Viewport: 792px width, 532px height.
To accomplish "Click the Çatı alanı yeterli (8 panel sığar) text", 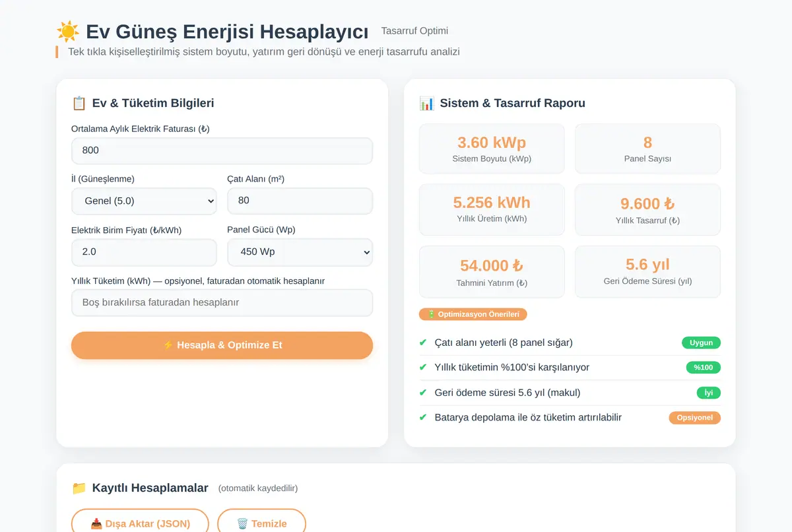I will [x=504, y=343].
